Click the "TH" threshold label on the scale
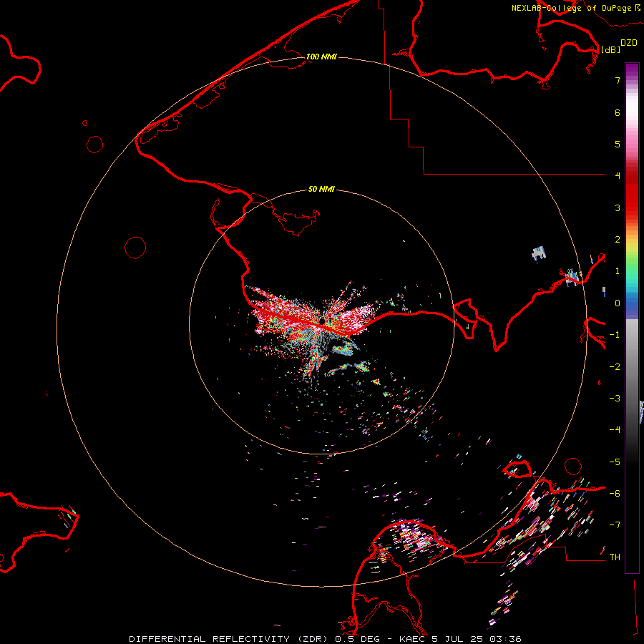This screenshot has height=644, width=644. [x=615, y=557]
